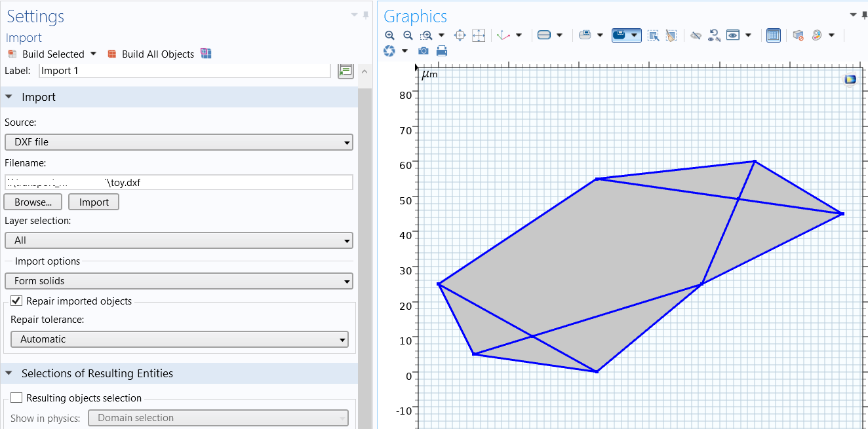The height and width of the screenshot is (429, 868).
Task: Click the Zoom In magnifier icon
Action: point(390,35)
